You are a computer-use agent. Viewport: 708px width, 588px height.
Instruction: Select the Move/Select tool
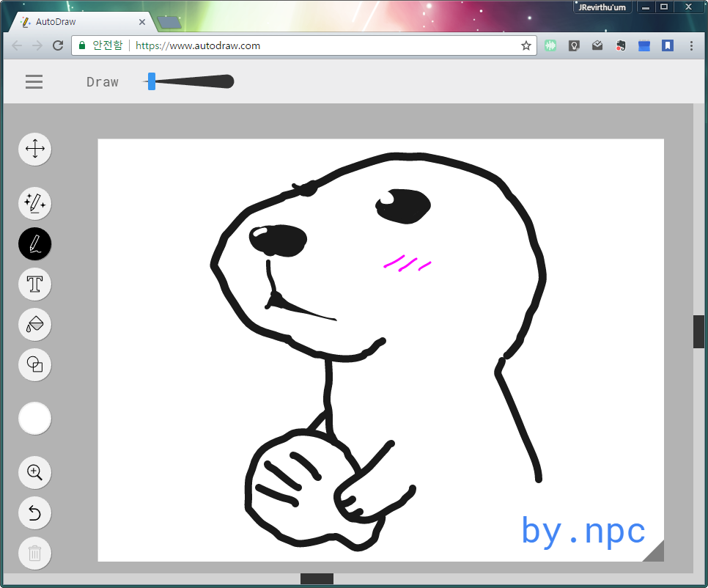coord(34,150)
